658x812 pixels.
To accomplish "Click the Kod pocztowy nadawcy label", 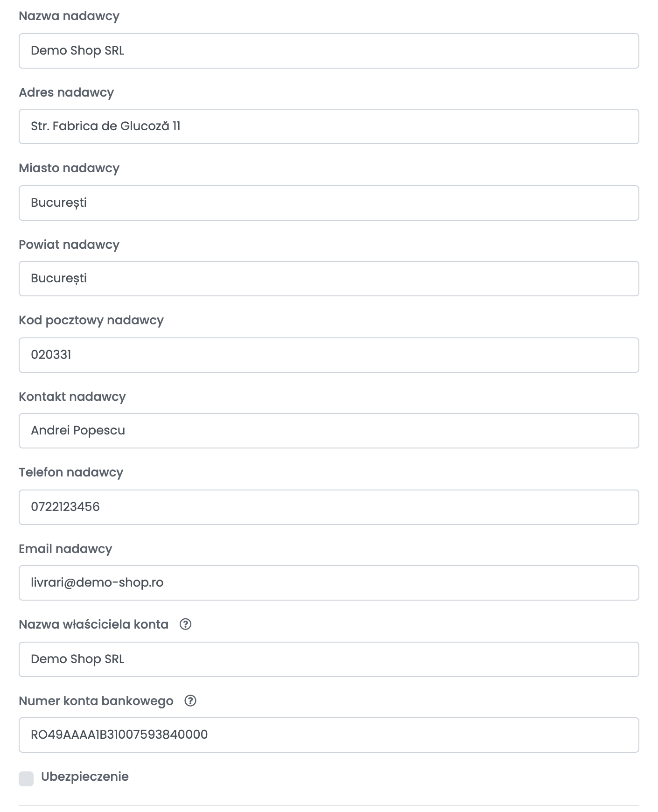I will point(91,321).
